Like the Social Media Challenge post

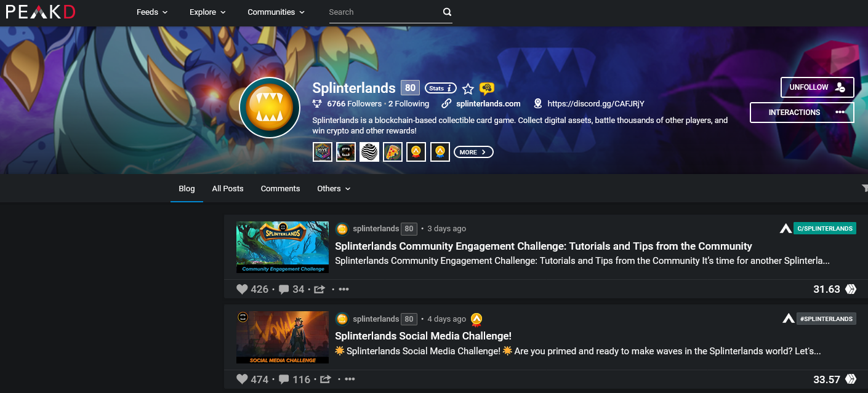(242, 379)
